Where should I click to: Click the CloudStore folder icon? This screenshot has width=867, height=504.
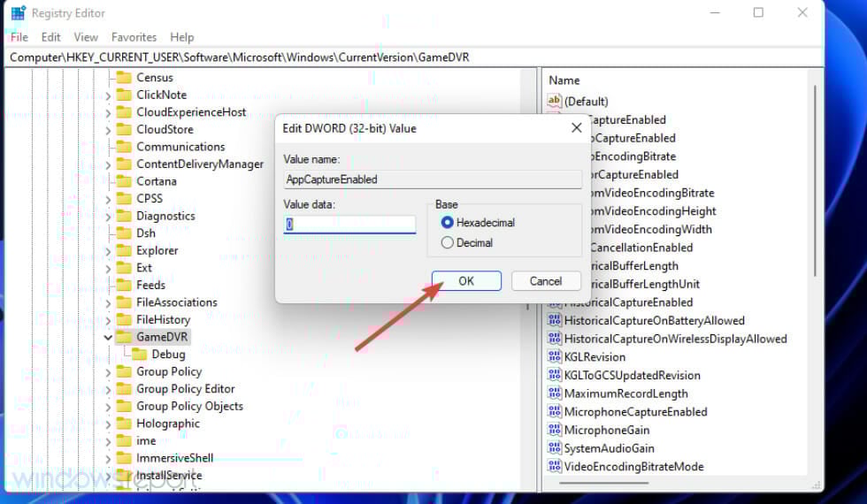click(124, 129)
